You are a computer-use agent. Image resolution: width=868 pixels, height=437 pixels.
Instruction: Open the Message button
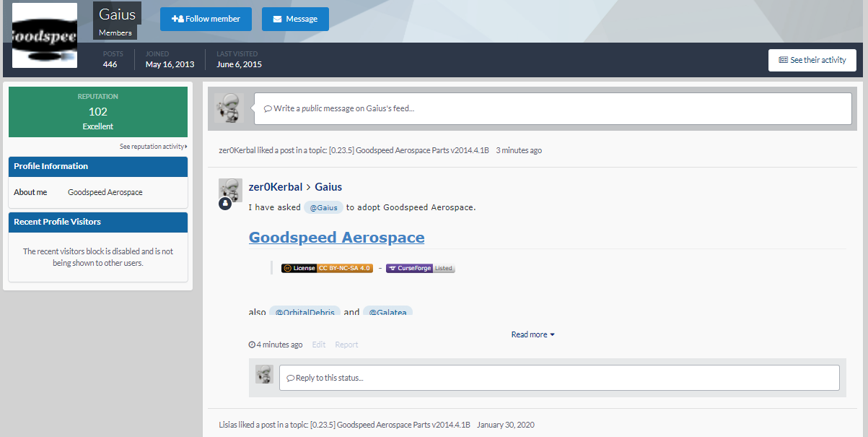(295, 19)
